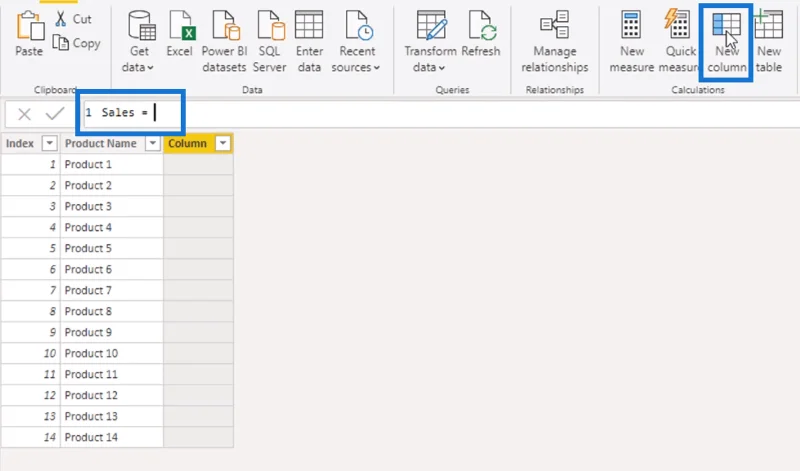Open Index column filter dropdown
This screenshot has height=471, width=800.
coord(49,143)
